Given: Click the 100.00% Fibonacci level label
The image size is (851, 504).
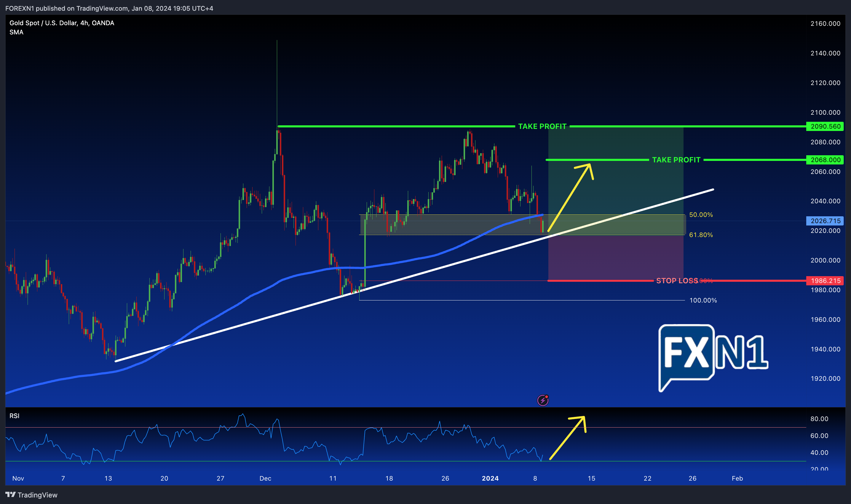Looking at the screenshot, I should [x=703, y=300].
